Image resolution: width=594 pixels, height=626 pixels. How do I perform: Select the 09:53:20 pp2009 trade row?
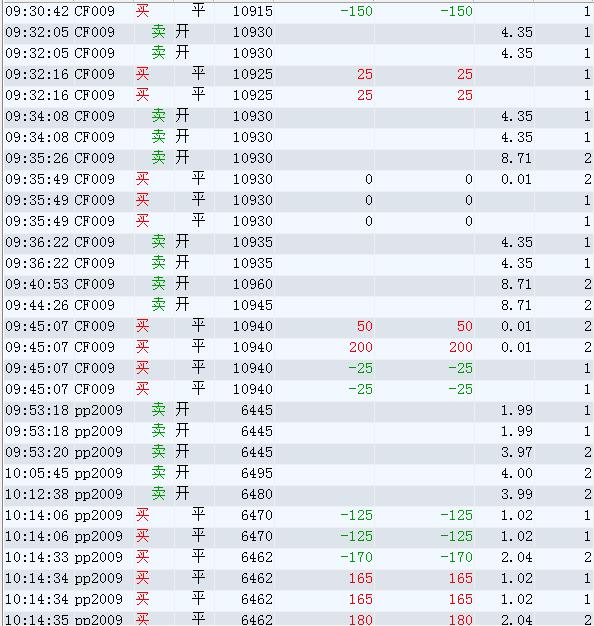[299, 452]
